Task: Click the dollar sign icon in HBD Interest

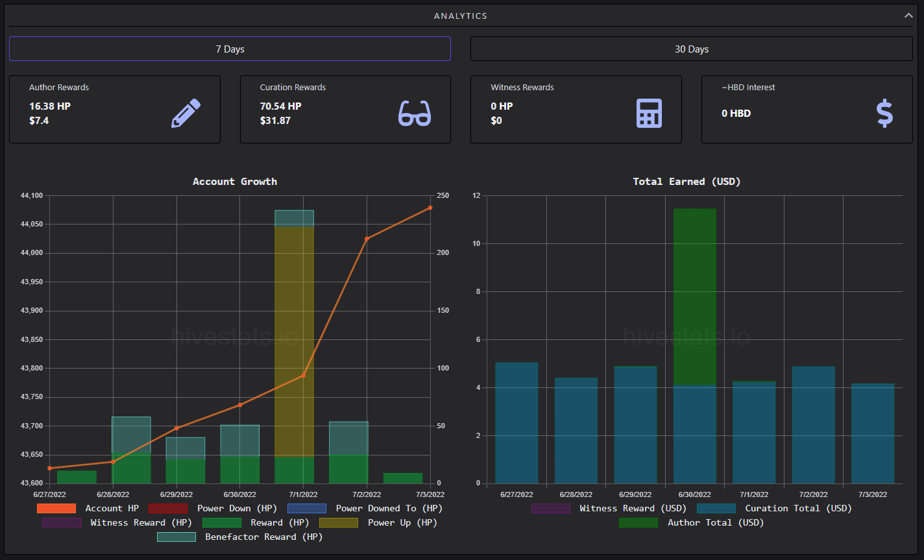Action: (884, 113)
